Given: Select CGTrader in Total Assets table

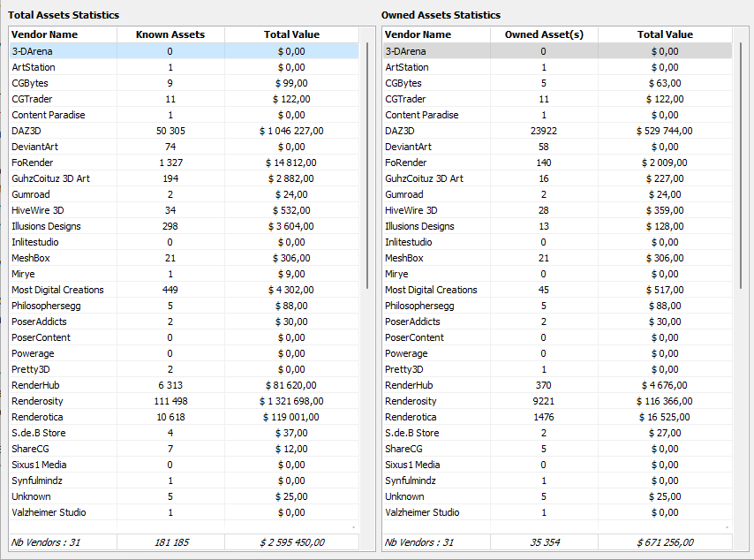Looking at the screenshot, I should pos(185,99).
